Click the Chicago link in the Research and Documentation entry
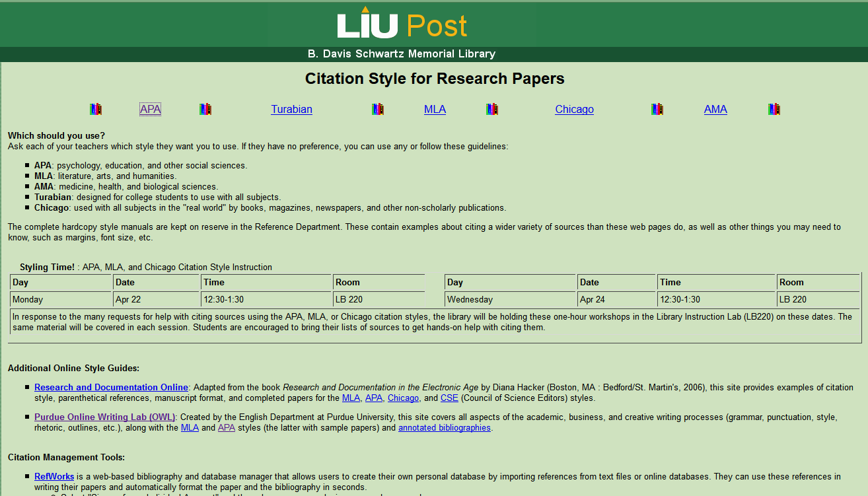The width and height of the screenshot is (868, 496). (x=403, y=398)
